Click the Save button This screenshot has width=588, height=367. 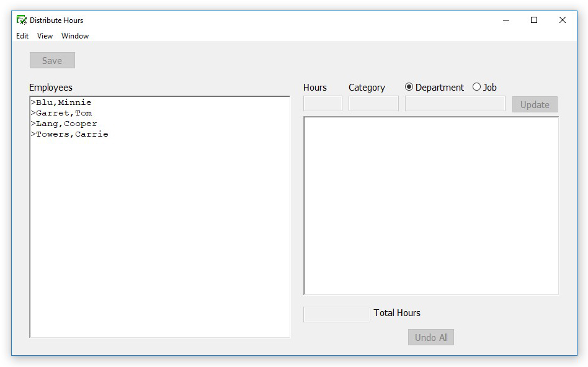52,60
